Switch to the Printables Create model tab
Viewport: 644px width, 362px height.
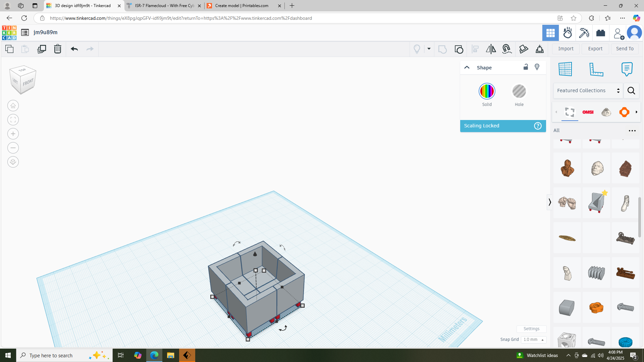pyautogui.click(x=245, y=6)
